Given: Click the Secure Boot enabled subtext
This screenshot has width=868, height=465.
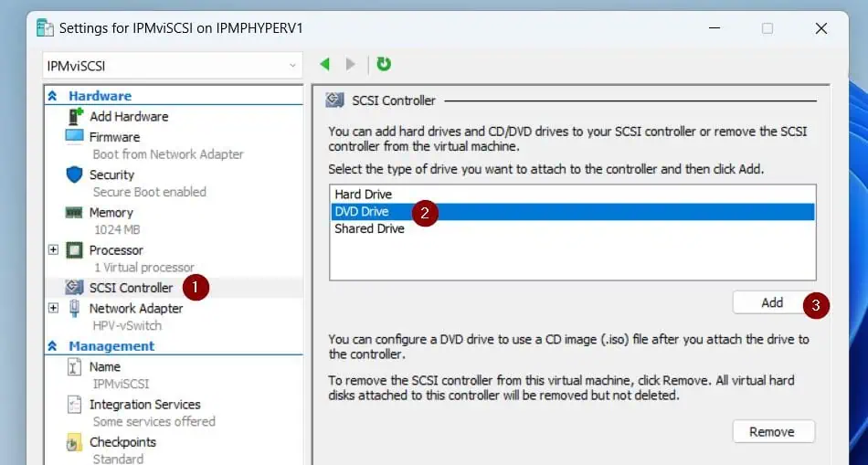Looking at the screenshot, I should pos(150,192).
